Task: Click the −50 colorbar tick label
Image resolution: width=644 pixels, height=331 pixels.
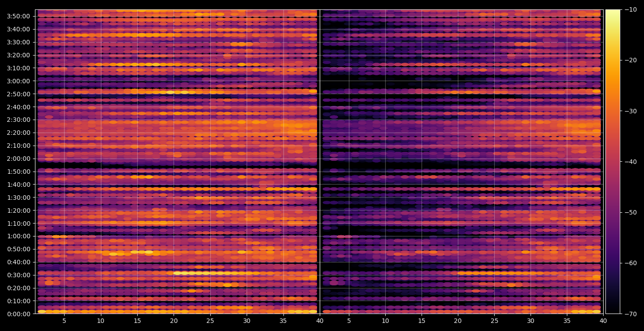Action: (631, 212)
